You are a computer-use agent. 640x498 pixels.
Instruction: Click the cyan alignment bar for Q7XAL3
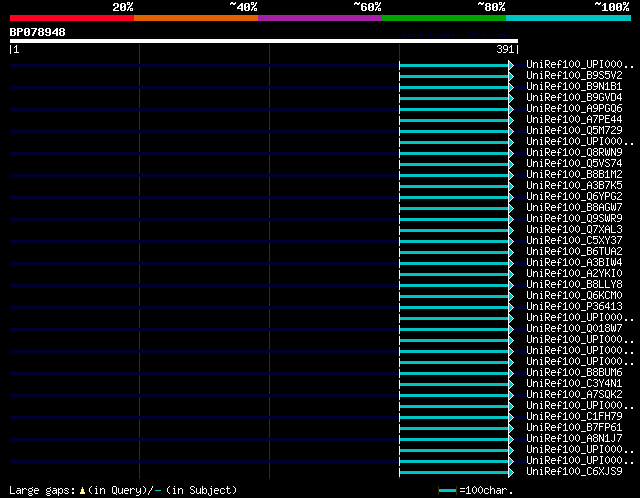tap(454, 231)
